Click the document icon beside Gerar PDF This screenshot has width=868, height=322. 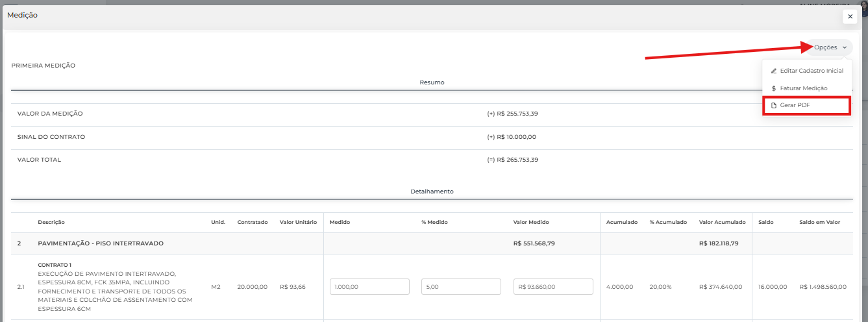point(773,105)
